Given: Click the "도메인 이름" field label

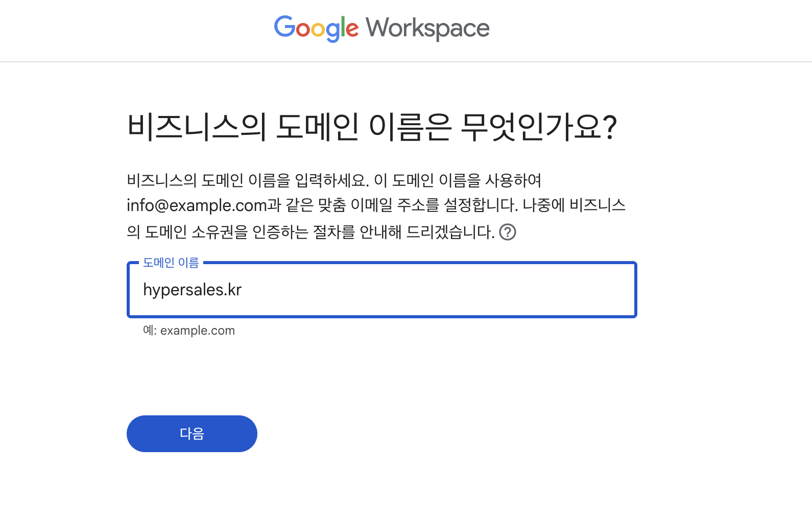Looking at the screenshot, I should (171, 263).
